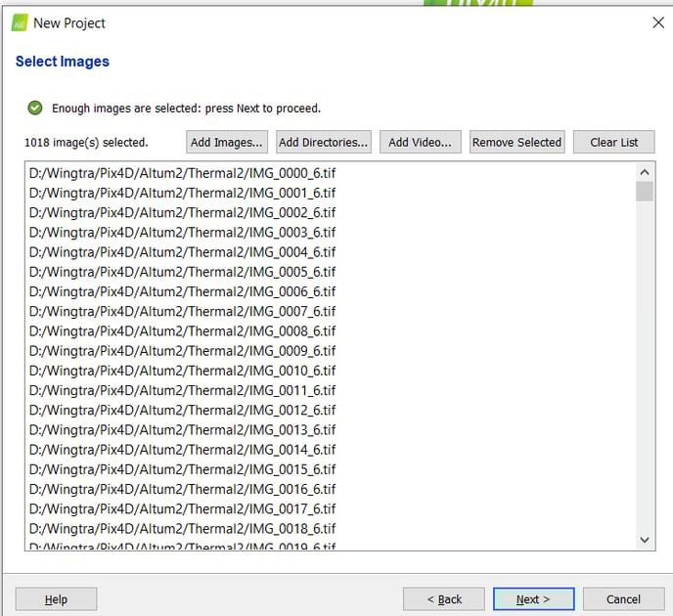Open Help for image selection
This screenshot has height=616, width=673.
pyautogui.click(x=56, y=598)
